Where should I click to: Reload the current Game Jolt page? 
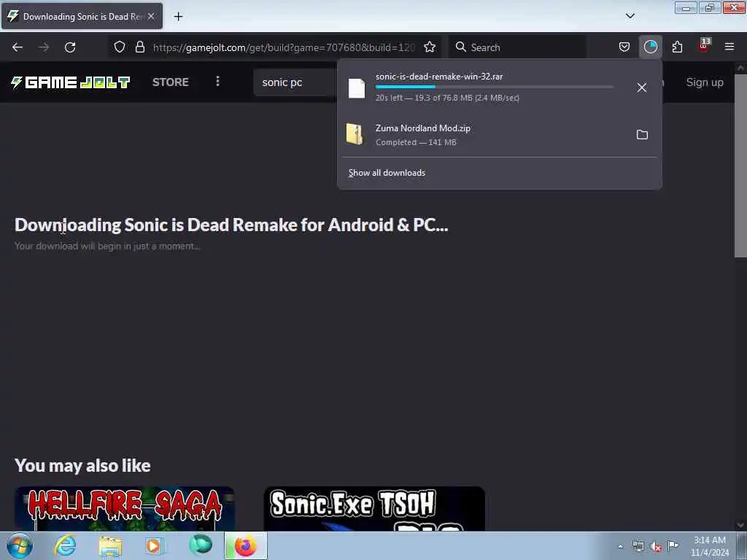(x=70, y=47)
